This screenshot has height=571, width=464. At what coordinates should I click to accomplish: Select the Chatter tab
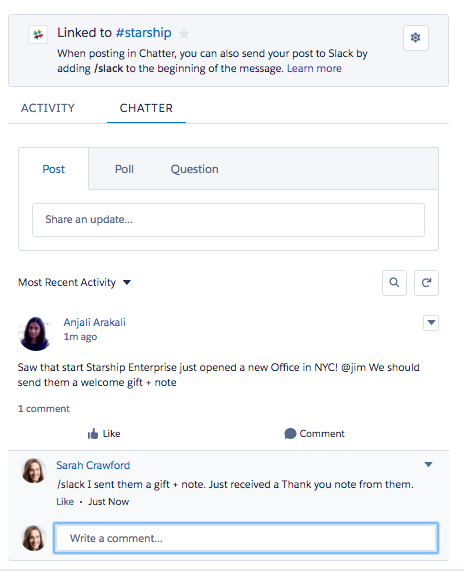click(146, 108)
